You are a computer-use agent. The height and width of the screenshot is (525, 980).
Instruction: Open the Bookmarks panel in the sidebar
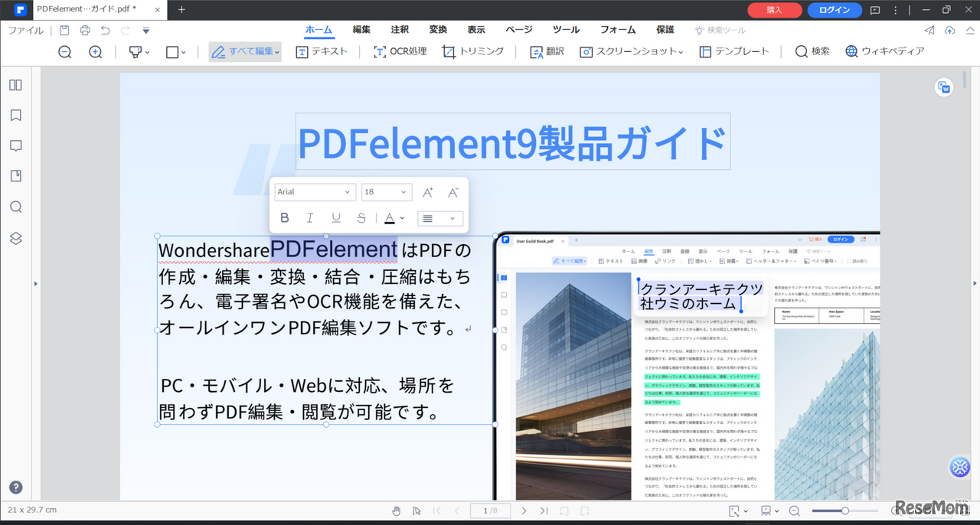(x=15, y=115)
